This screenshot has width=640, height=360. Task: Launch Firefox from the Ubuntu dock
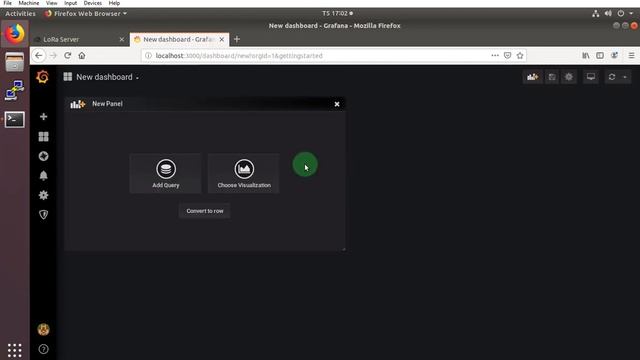pyautogui.click(x=15, y=33)
